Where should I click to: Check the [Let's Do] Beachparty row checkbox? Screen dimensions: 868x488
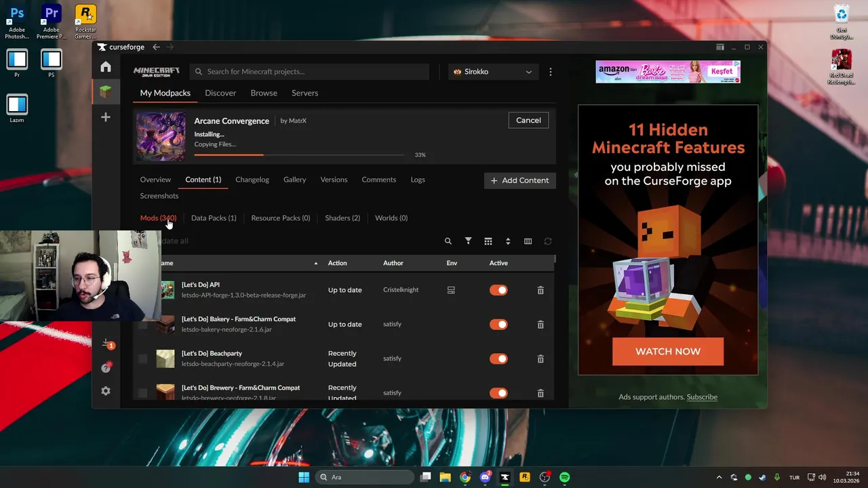pyautogui.click(x=142, y=359)
